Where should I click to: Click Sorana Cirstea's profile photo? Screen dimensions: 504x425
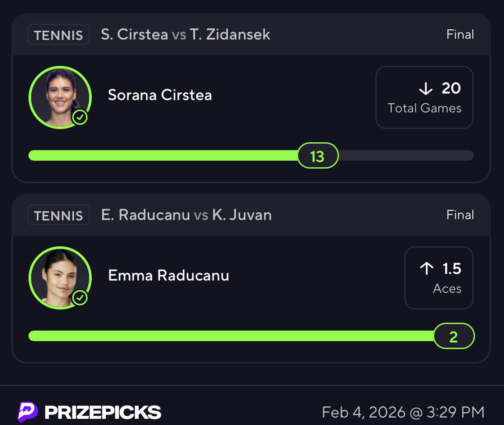point(60,97)
